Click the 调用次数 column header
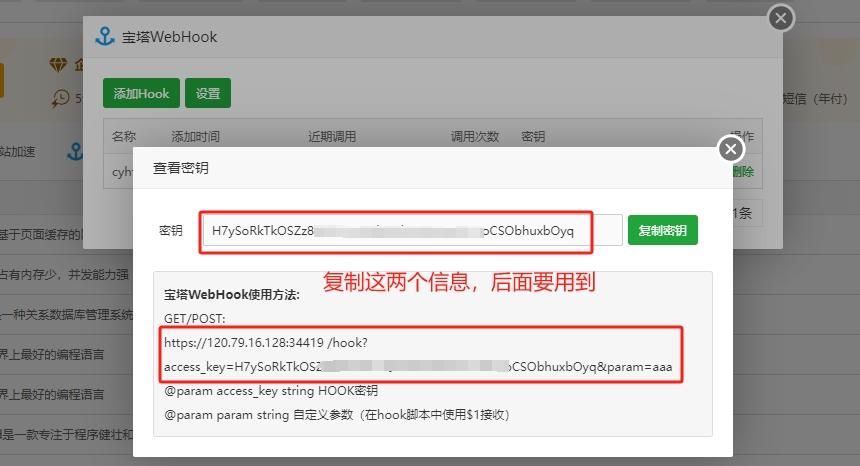This screenshot has height=466, width=860. point(475,136)
